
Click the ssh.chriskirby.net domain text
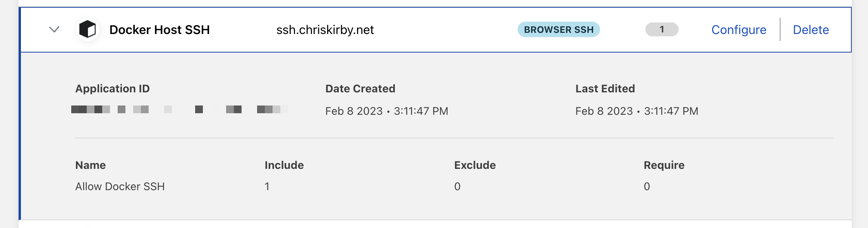325,30
